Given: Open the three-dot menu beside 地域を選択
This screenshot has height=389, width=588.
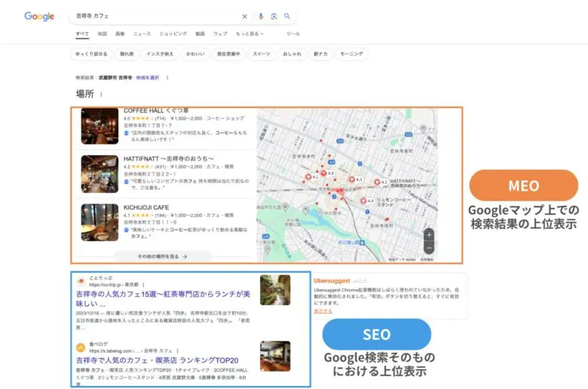Looking at the screenshot, I should coord(167,78).
